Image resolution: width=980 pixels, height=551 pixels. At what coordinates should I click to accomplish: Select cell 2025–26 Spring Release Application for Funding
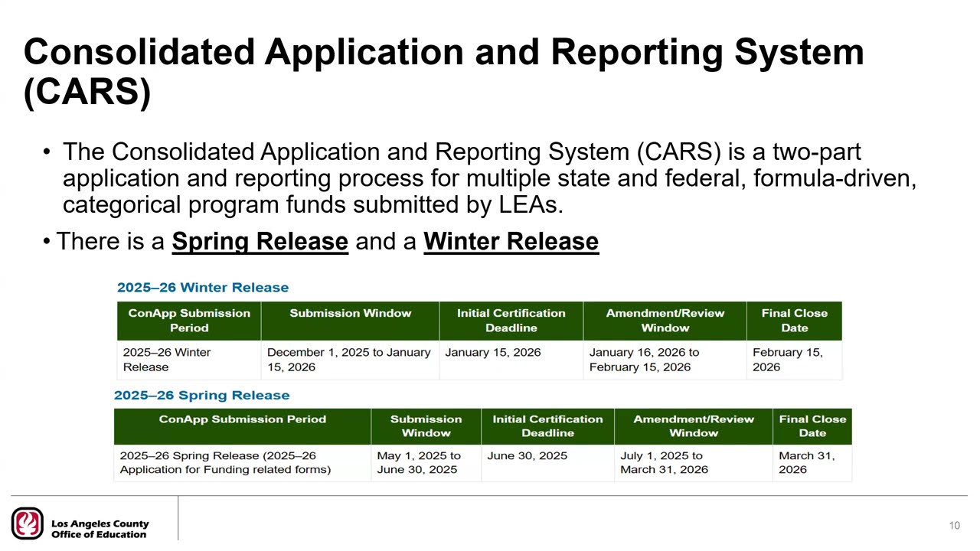pos(243,463)
